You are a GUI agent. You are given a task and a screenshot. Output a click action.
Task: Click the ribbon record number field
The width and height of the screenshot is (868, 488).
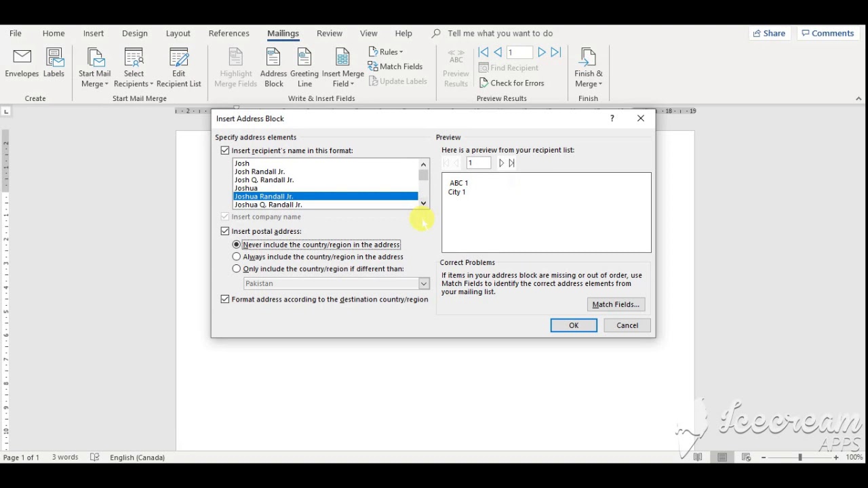pyautogui.click(x=519, y=52)
